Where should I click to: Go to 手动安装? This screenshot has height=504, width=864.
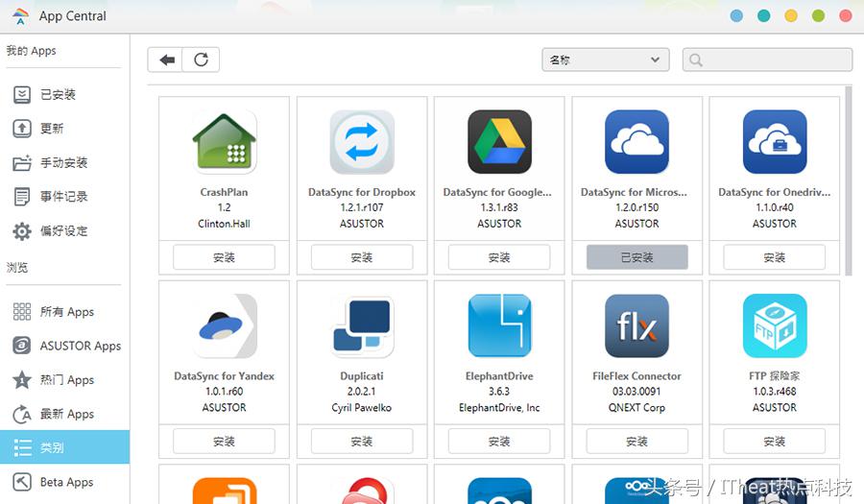tap(65, 162)
